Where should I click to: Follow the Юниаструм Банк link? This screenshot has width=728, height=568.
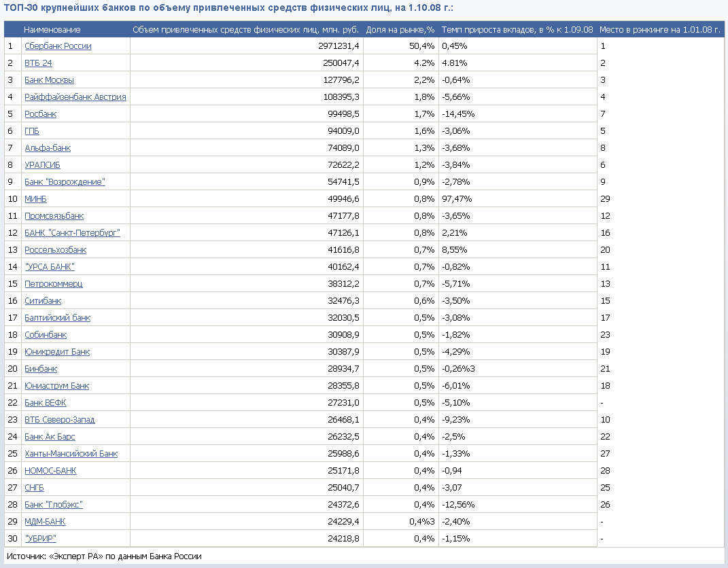56,386
